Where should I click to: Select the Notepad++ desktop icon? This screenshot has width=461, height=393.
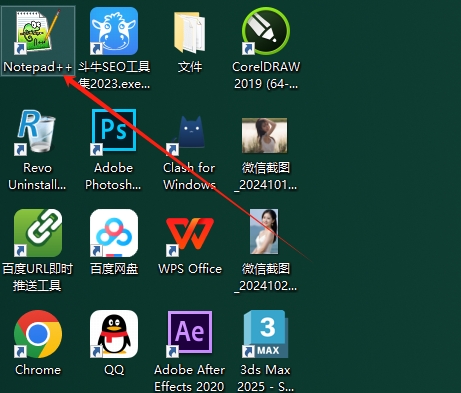click(x=38, y=32)
